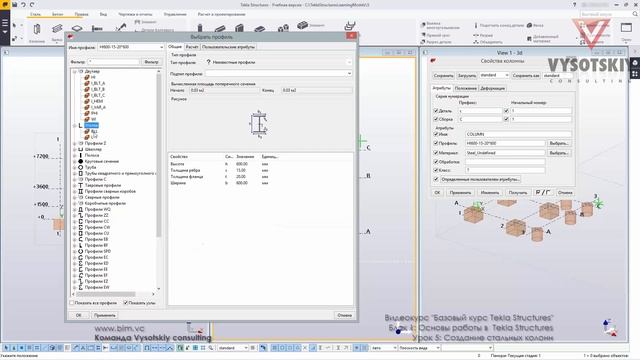
Task: Click the Фильтр button
Action: point(151,62)
